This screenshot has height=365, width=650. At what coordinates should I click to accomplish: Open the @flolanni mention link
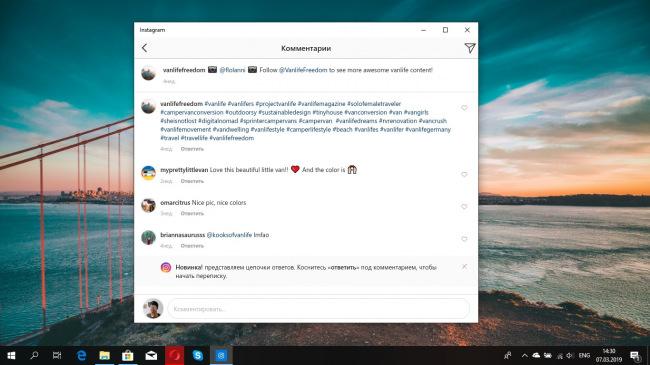point(232,70)
